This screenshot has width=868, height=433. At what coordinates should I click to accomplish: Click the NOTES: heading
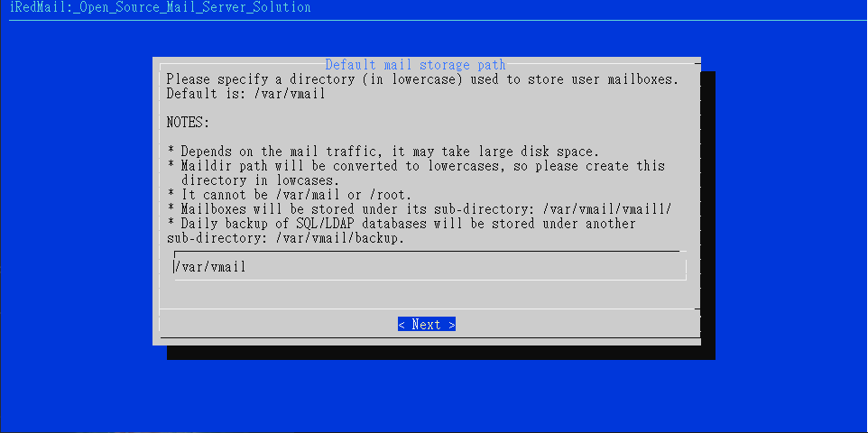189,123
